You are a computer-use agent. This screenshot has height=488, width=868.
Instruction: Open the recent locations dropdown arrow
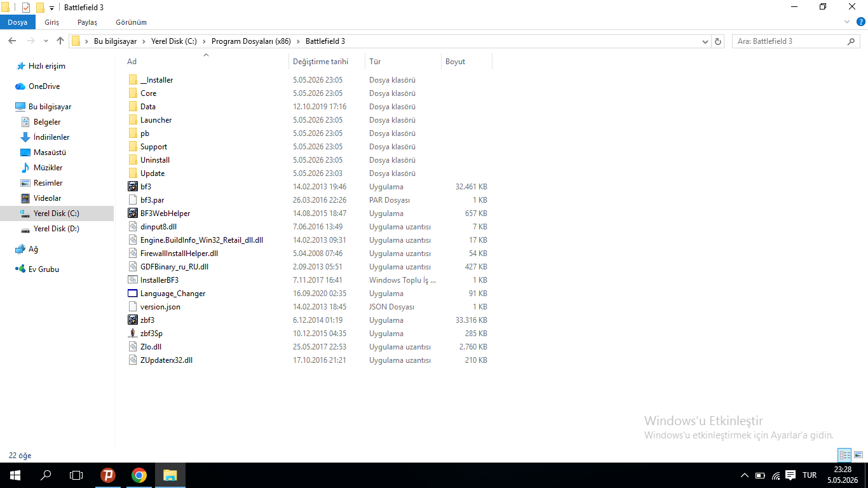(46, 41)
